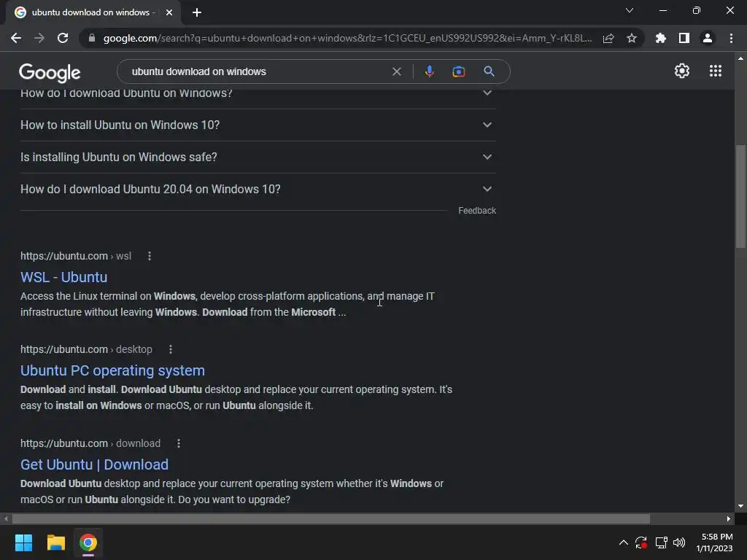Open more options for the ubuntu.com wsl result
Screen dimensions: 747x560
pyautogui.click(x=150, y=256)
